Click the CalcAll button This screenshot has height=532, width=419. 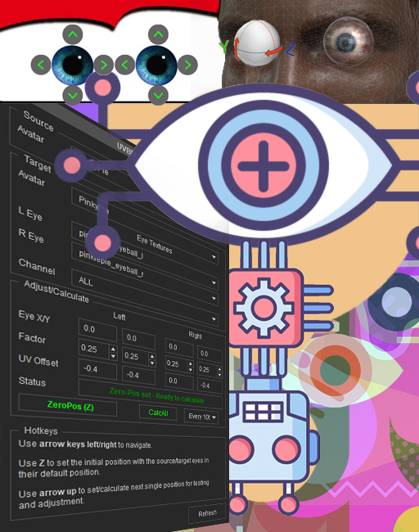tap(158, 413)
